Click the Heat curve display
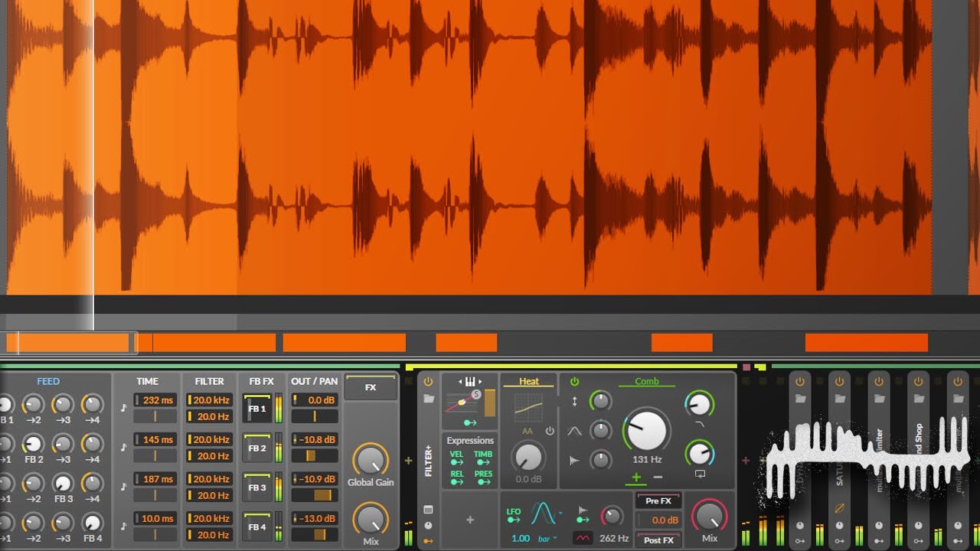The width and height of the screenshot is (980, 551). (529, 408)
